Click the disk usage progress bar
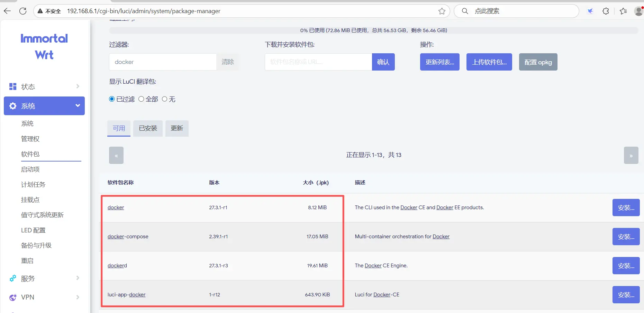The width and height of the screenshot is (644, 313). pos(373,30)
